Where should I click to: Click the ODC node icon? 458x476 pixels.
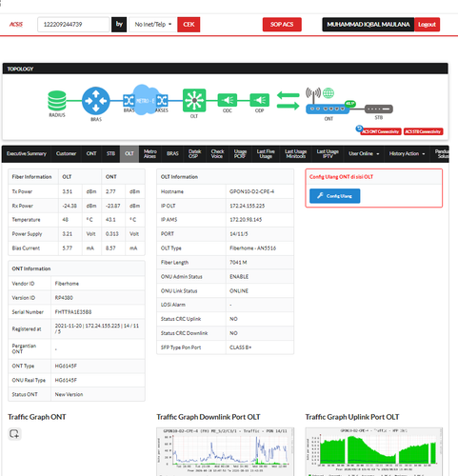pos(228,100)
